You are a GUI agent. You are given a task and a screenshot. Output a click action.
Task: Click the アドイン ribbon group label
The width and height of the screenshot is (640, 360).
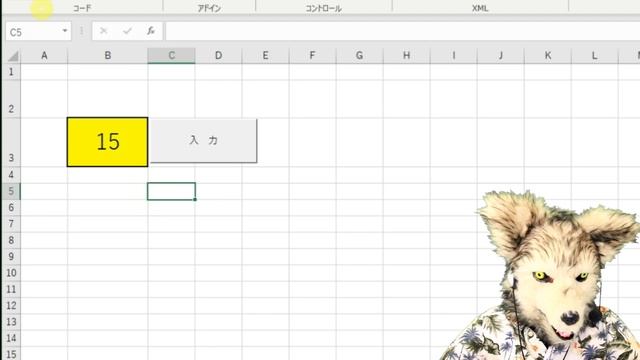tap(209, 8)
